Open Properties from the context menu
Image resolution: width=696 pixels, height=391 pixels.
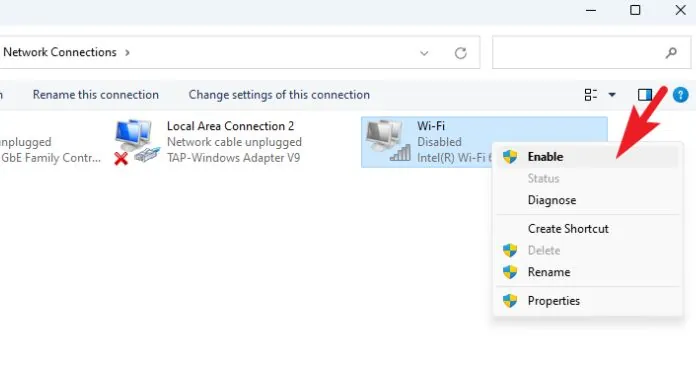(588, 301)
